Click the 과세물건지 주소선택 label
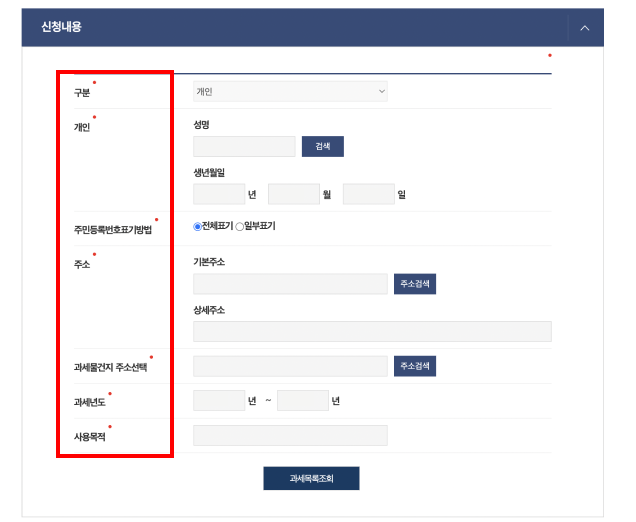 (110, 367)
